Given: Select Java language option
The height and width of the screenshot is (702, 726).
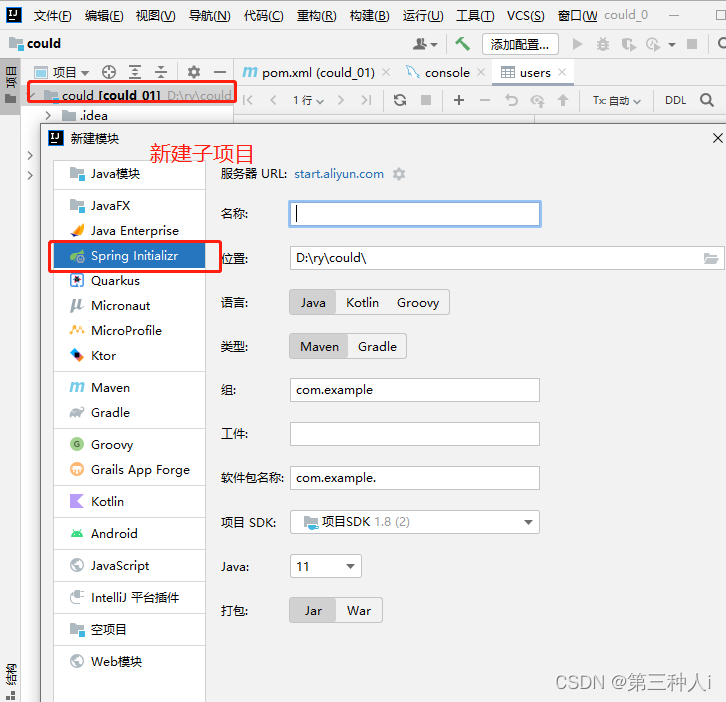Looking at the screenshot, I should [313, 302].
